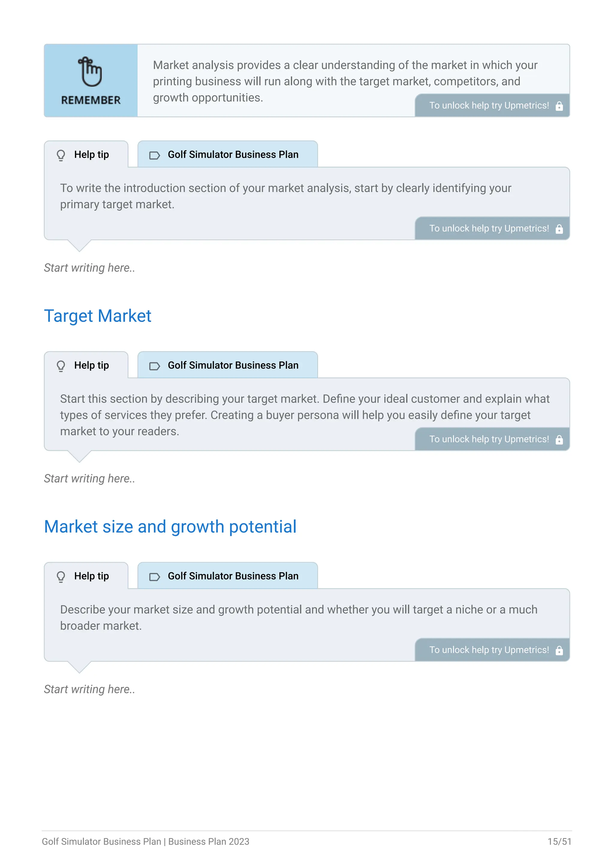Screen dimensions: 614x868
Task: Click the lightbulb icon under the Target Market heading
Action: [61, 366]
